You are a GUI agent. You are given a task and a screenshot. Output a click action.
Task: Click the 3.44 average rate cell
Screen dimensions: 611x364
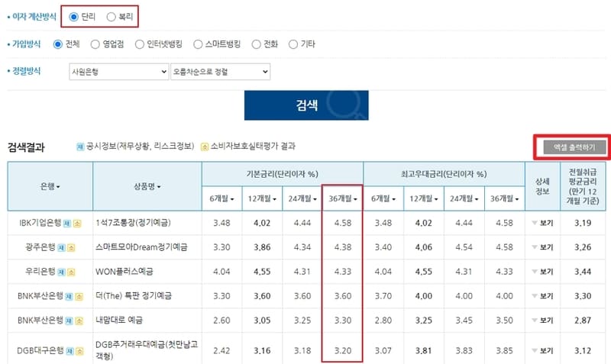(583, 272)
